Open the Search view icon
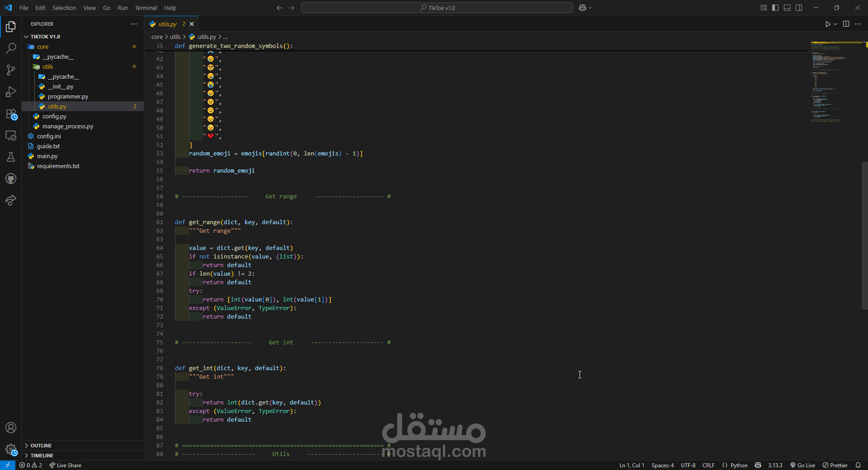 11,48
